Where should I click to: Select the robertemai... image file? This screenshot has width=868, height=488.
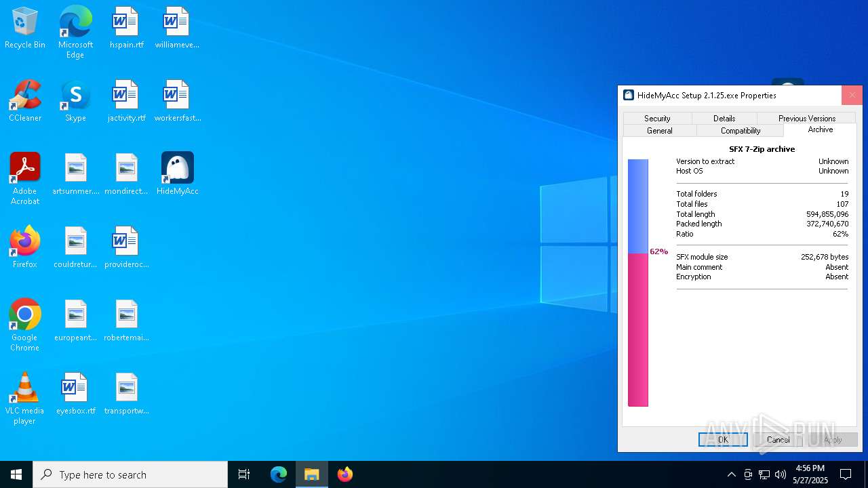126,321
